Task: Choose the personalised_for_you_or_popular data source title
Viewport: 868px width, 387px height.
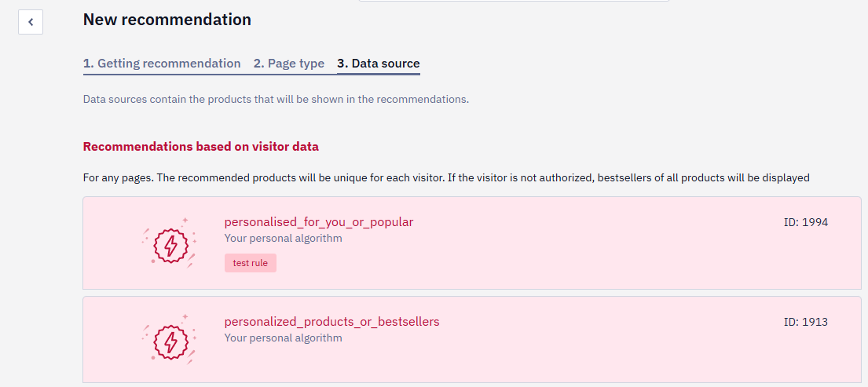Action: point(319,222)
